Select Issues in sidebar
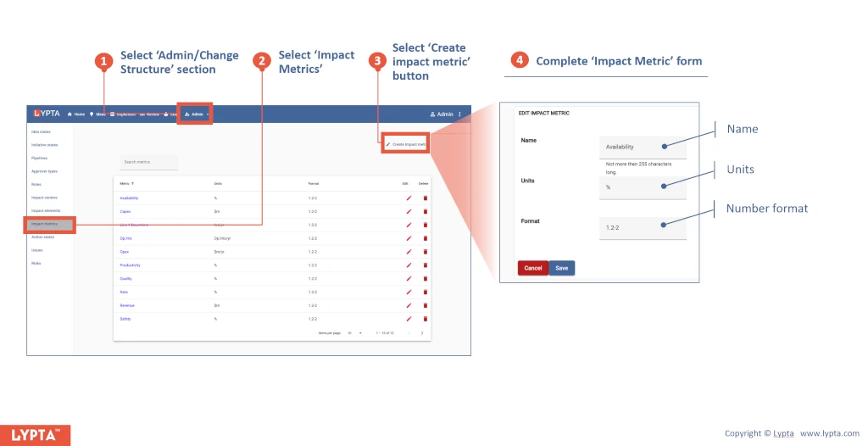This screenshot has width=868, height=446. pos(36,250)
